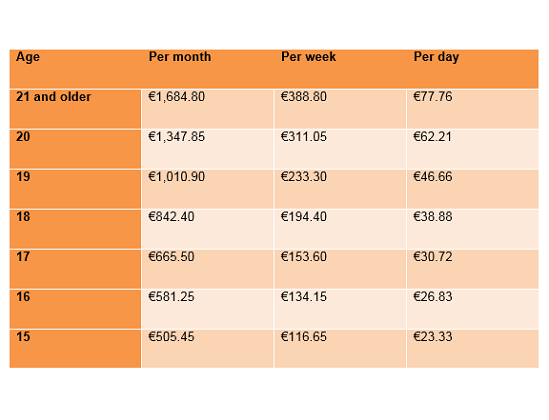Select the age 20 row label
The image size is (549, 420).
pos(23,136)
